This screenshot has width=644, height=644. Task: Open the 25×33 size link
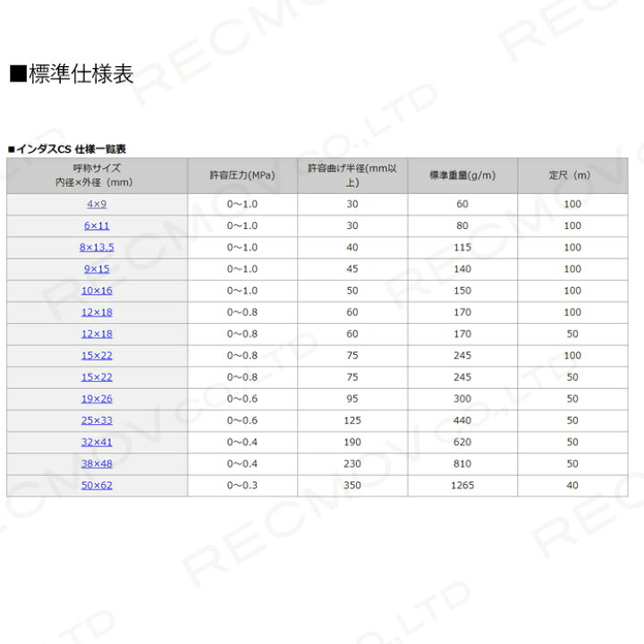coord(97,420)
